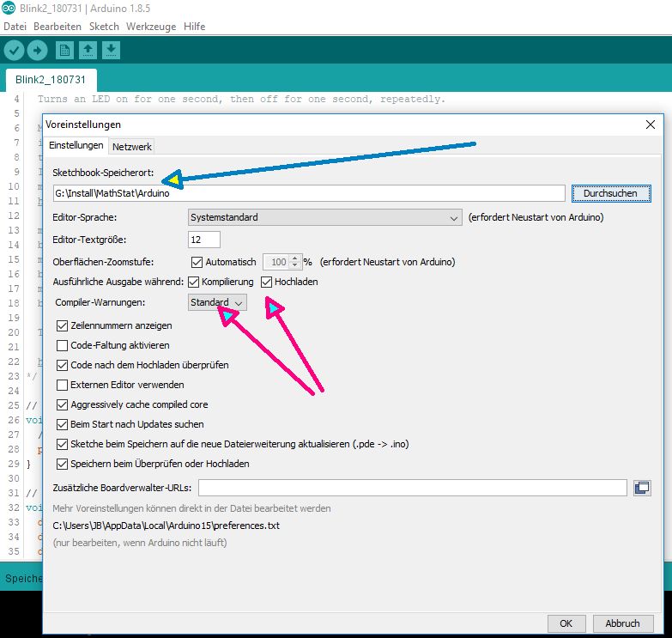Viewport: 672px width, 638px height.
Task: Uncheck verbose output for Kompilierung
Action: (x=194, y=282)
